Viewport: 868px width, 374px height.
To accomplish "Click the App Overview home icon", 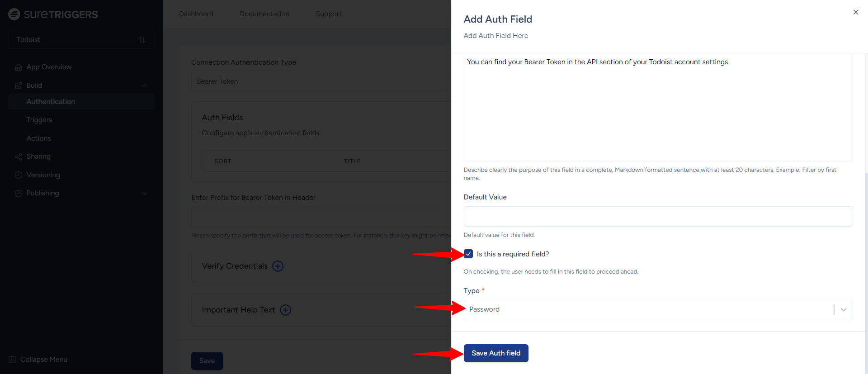I will (19, 67).
